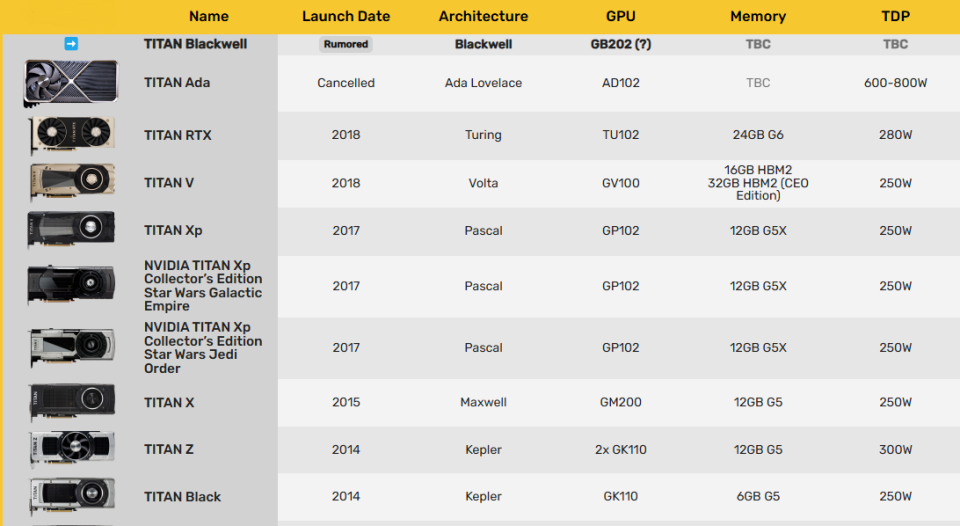Click the Blackwell architecture cell
The image size is (960, 526).
click(483, 44)
